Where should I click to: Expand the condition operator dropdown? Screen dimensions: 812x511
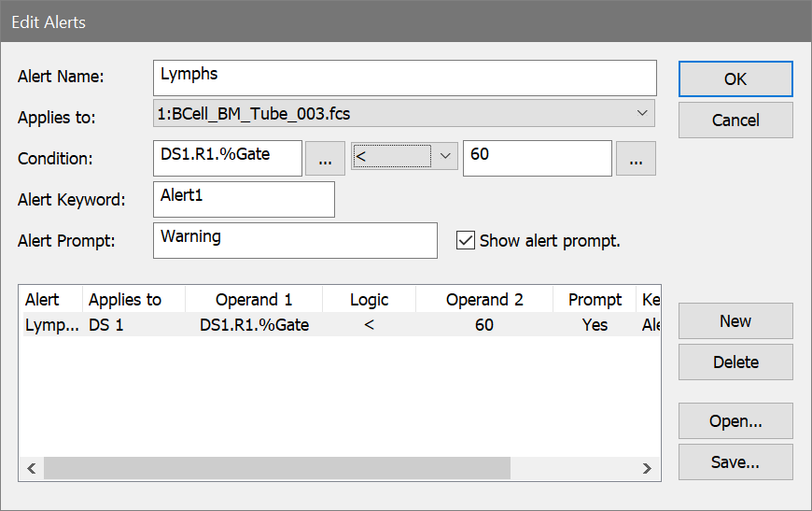(x=404, y=155)
